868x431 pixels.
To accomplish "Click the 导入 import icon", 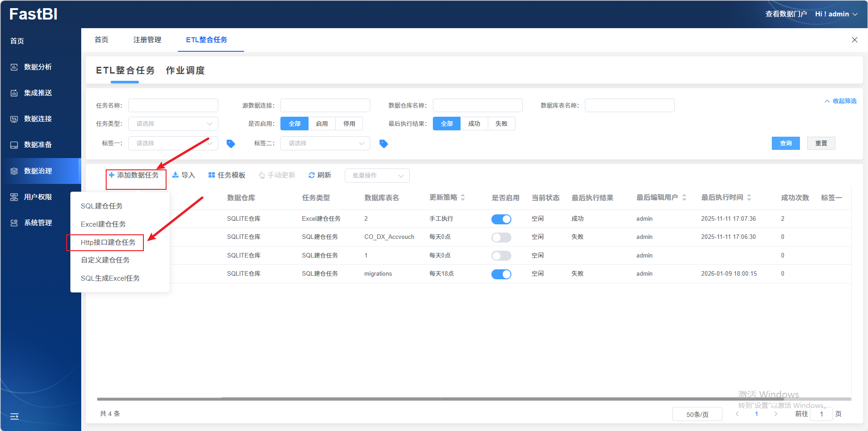I will (x=175, y=175).
